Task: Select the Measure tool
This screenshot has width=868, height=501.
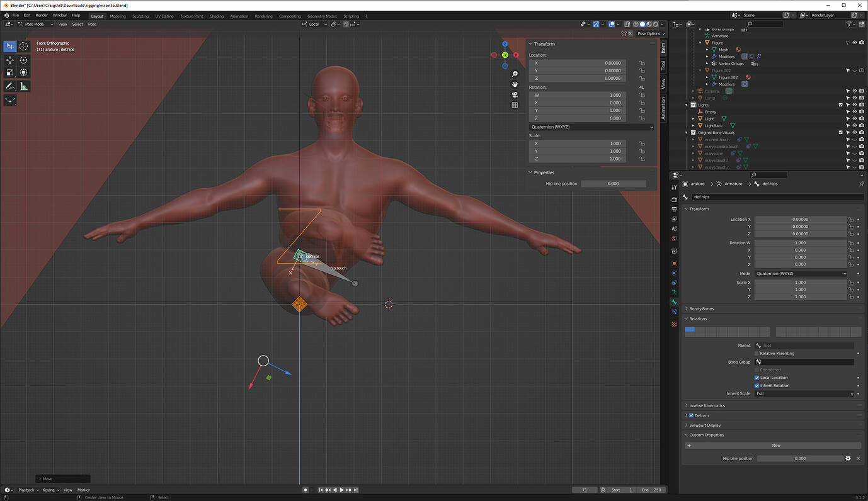Action: (24, 86)
